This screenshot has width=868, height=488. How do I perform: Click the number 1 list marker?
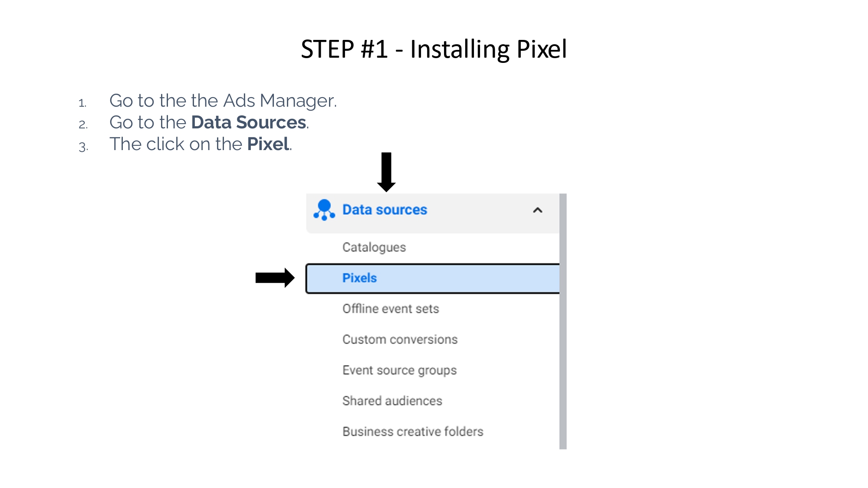(x=82, y=103)
